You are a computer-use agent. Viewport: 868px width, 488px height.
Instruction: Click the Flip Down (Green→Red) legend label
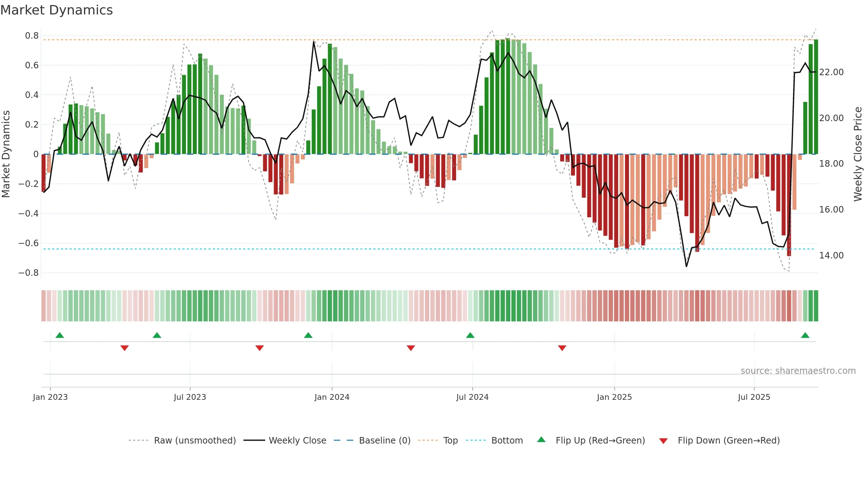point(729,440)
